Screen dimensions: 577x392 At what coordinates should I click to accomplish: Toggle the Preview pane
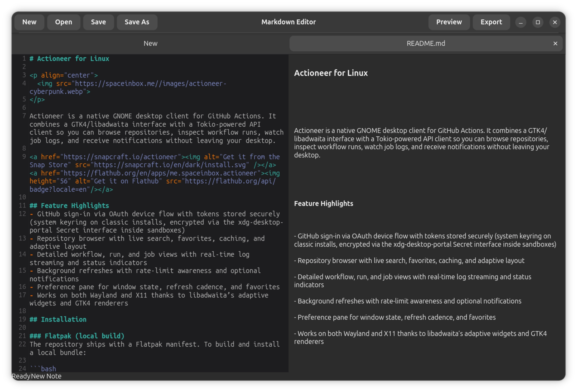coord(449,22)
